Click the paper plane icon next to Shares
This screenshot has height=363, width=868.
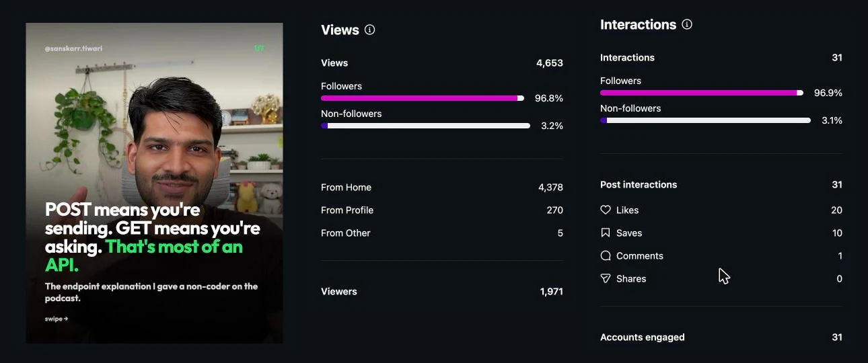pos(606,278)
